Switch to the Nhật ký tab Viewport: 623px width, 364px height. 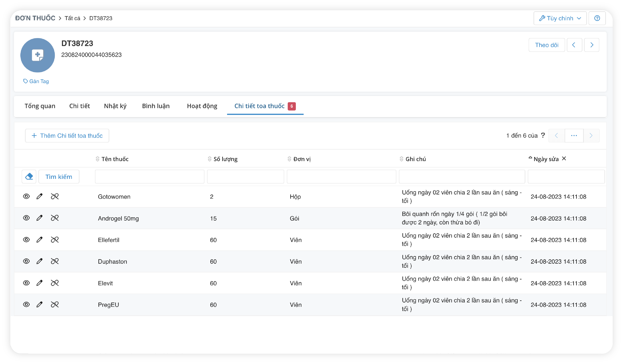tap(115, 106)
